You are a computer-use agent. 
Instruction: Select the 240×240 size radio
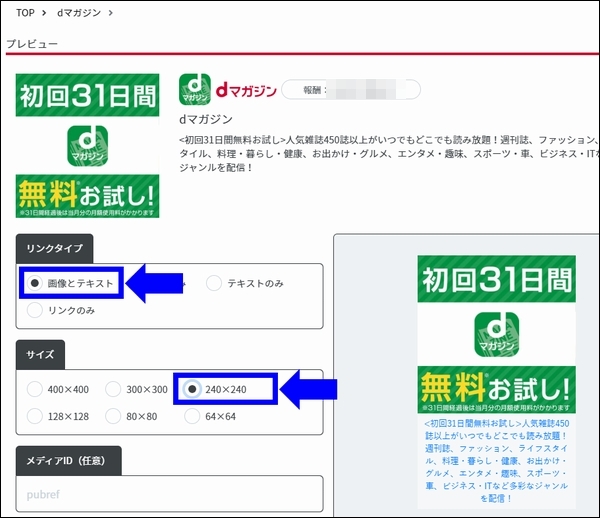(192, 389)
